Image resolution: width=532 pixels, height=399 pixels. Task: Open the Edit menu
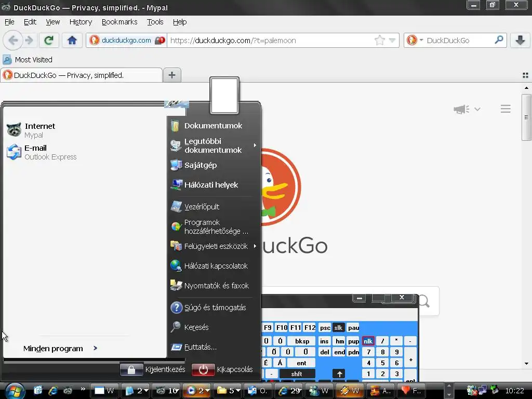click(30, 22)
